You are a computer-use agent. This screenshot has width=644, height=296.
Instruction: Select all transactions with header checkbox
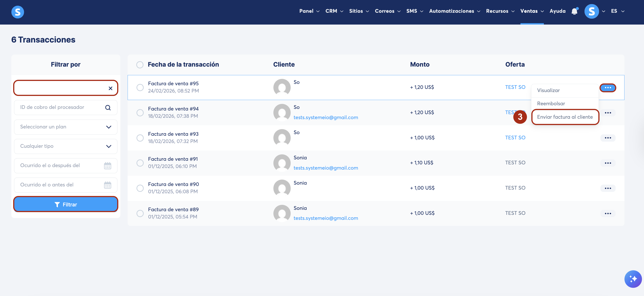140,65
